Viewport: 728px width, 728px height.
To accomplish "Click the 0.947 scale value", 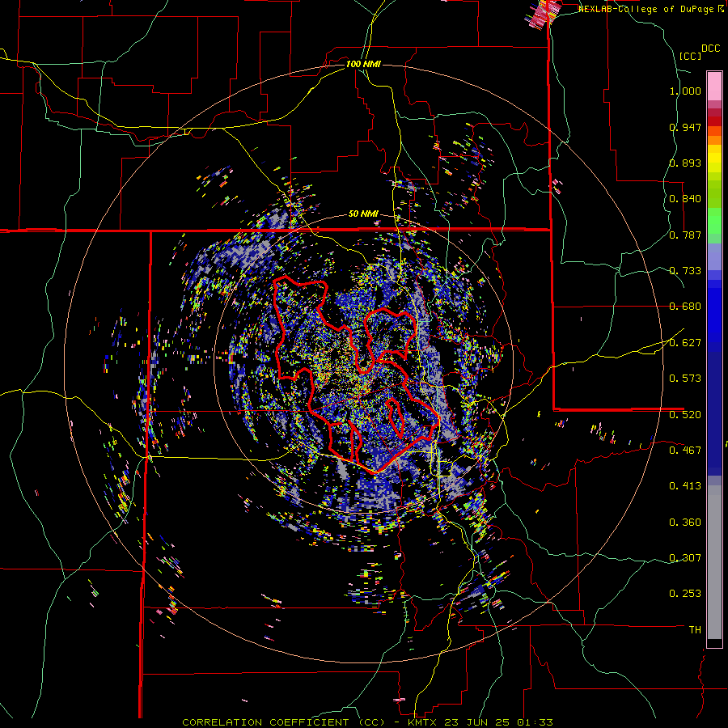I will 685,127.
